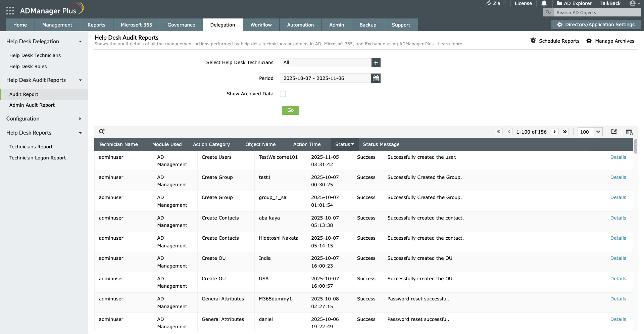Open the Technicians Report sidebar item
This screenshot has width=644, height=334.
(31, 147)
